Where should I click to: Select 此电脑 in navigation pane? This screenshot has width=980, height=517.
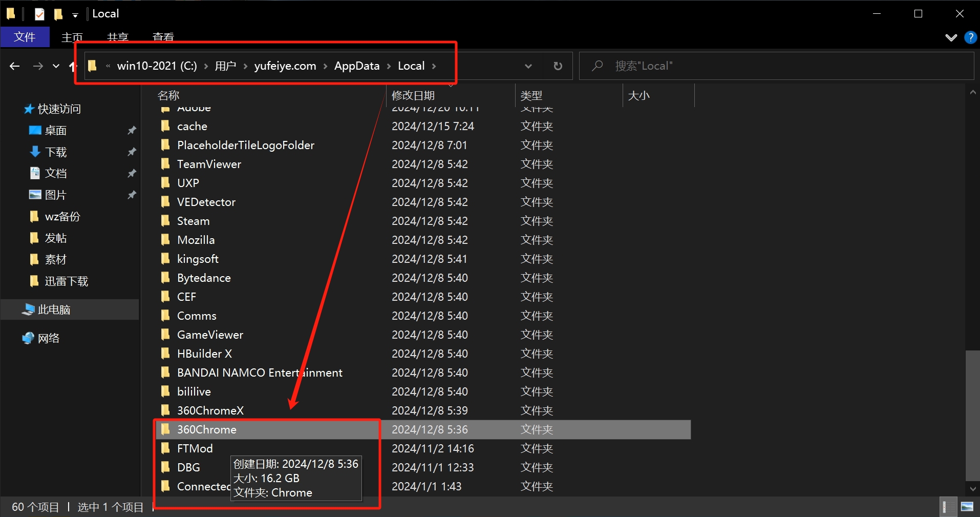70,309
